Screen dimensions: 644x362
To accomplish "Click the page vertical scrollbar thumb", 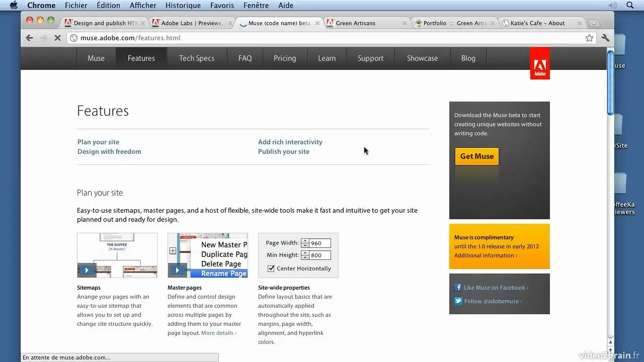I will tap(610, 83).
